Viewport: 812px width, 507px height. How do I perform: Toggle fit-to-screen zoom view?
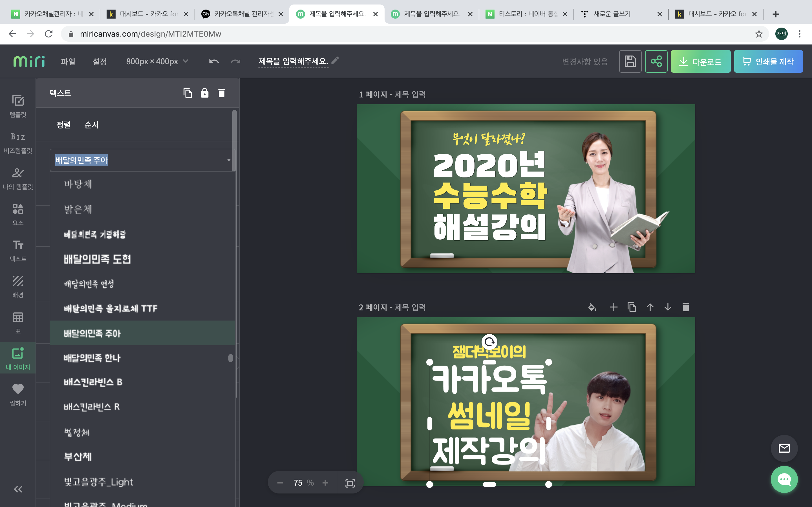pyautogui.click(x=350, y=483)
